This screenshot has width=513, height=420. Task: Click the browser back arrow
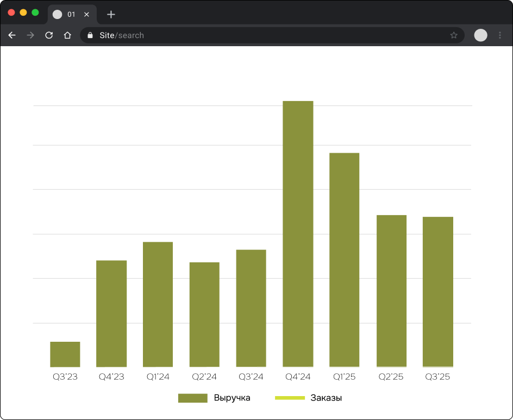[x=12, y=35]
